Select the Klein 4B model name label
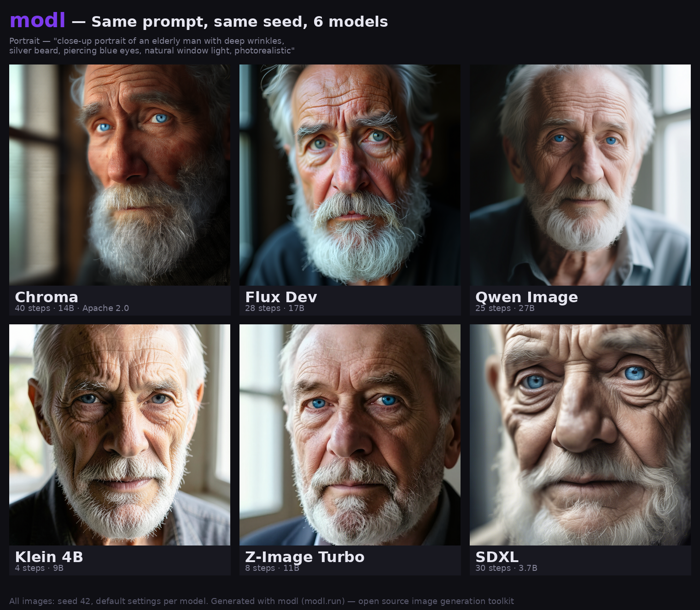700x610 pixels. pyautogui.click(x=49, y=557)
